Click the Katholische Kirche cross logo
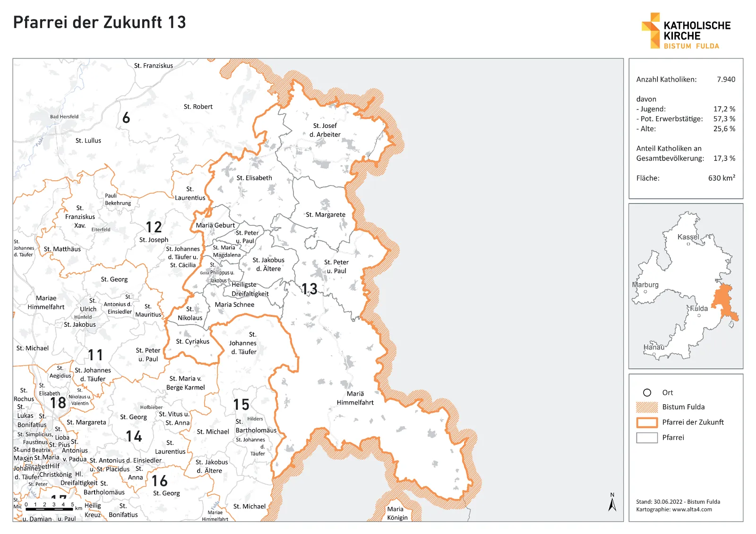756x534 pixels. (x=651, y=31)
